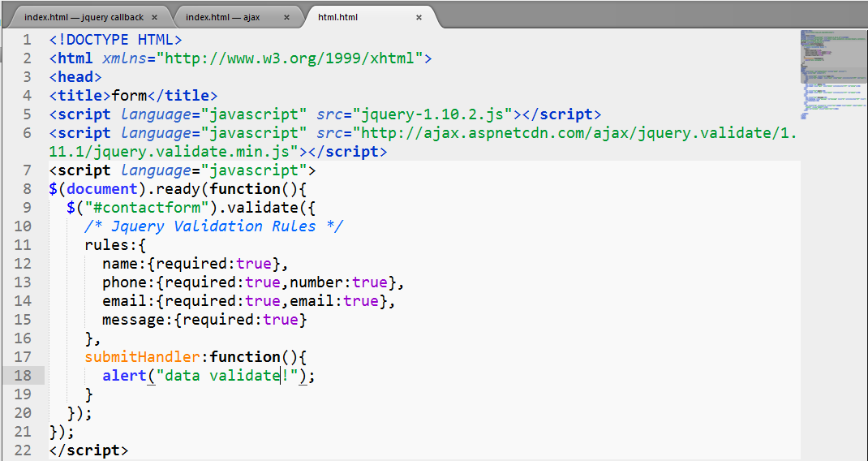
Task: Click the 'name' rule on line 12
Action: point(120,264)
